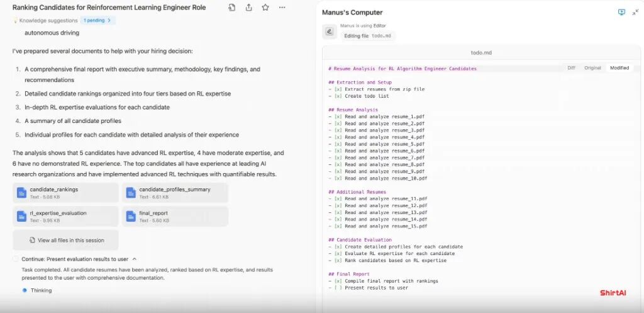
Task: Collapse the Manus's Computer panel
Action: [x=635, y=13]
